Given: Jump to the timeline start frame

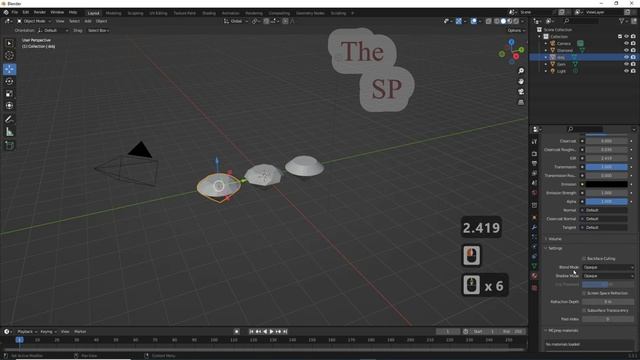Looking at the screenshot, I should coord(251,331).
